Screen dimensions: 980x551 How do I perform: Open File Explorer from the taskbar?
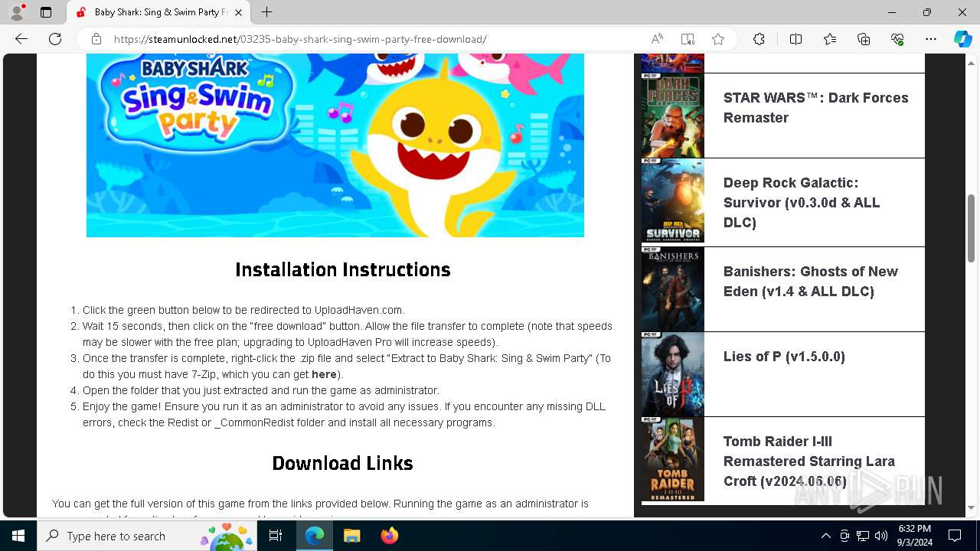[351, 536]
